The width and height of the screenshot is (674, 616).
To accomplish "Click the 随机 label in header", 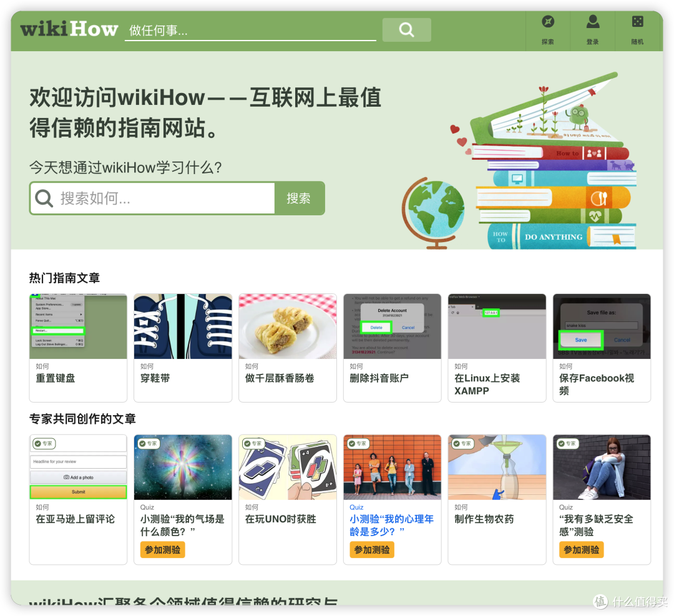I will pos(637,42).
